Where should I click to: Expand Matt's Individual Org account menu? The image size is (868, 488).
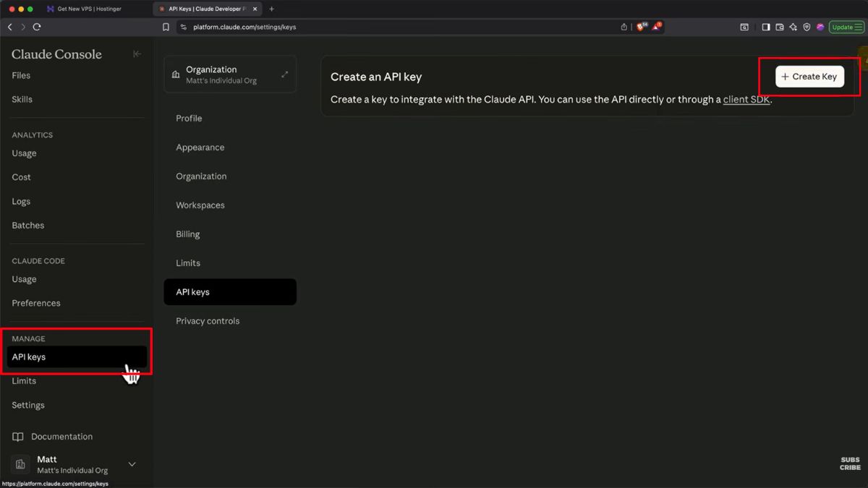132,463
